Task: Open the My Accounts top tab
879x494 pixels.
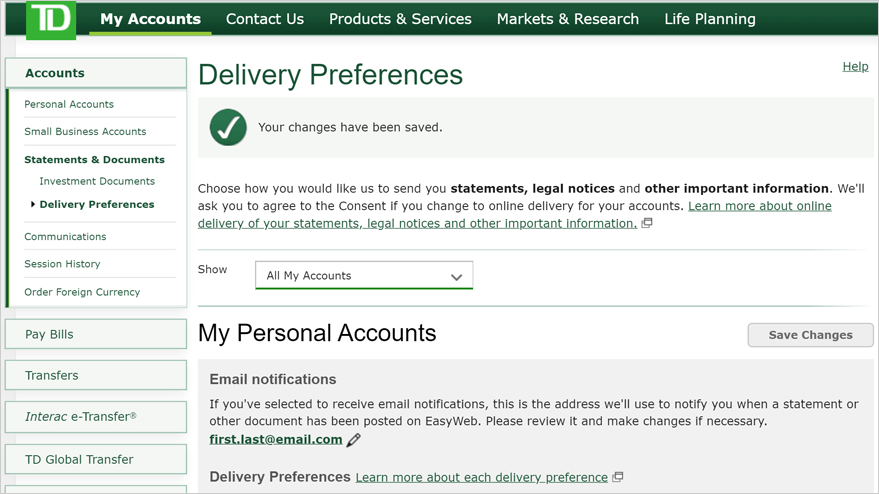Action: point(150,19)
